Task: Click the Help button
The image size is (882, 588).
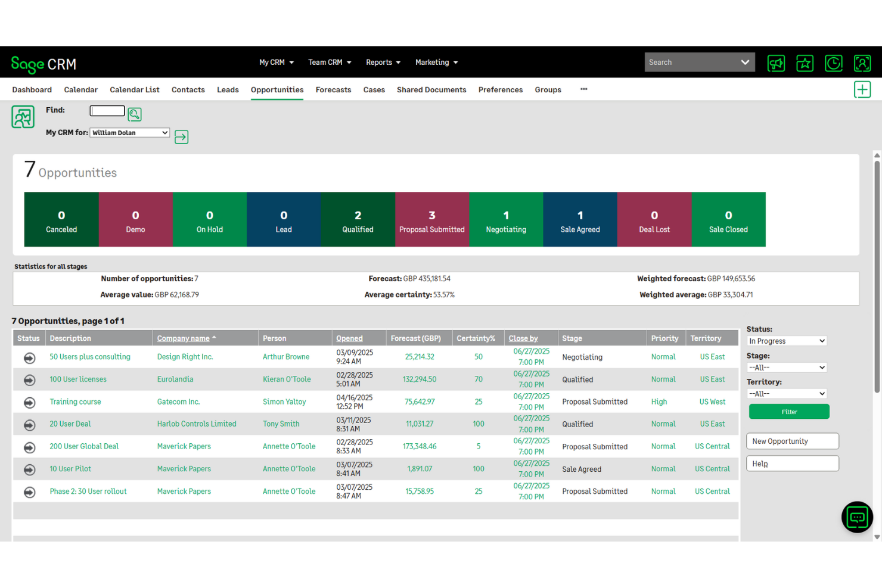Action: (x=793, y=463)
